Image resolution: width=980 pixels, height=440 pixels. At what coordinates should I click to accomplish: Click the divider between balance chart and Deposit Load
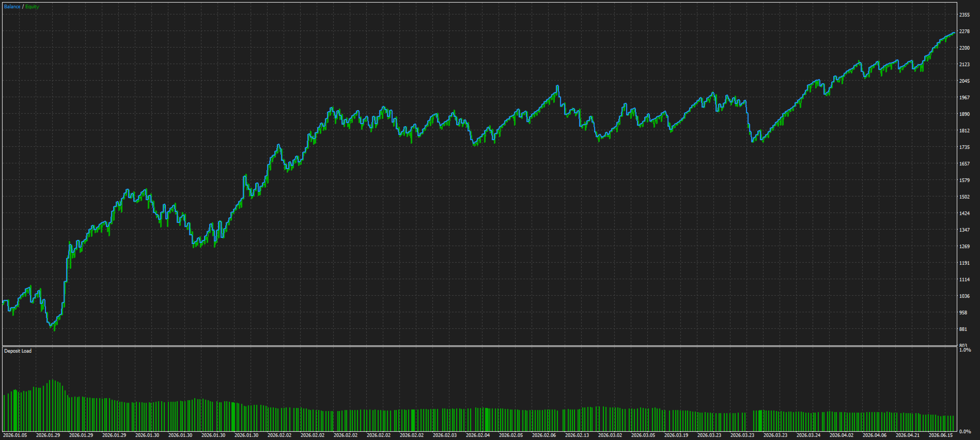coord(479,346)
